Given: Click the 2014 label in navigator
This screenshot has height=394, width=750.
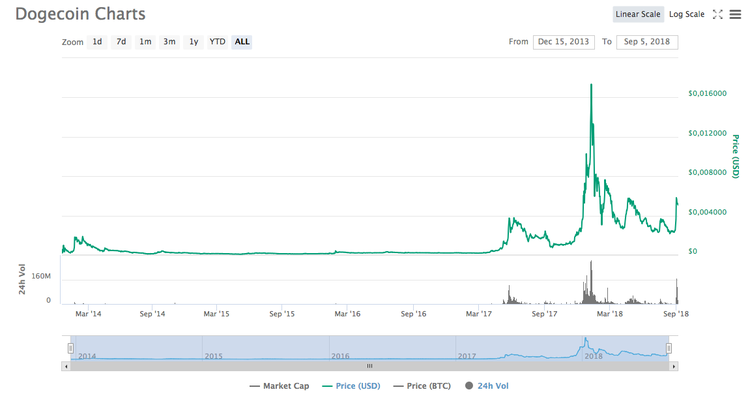Looking at the screenshot, I should 87,356.
